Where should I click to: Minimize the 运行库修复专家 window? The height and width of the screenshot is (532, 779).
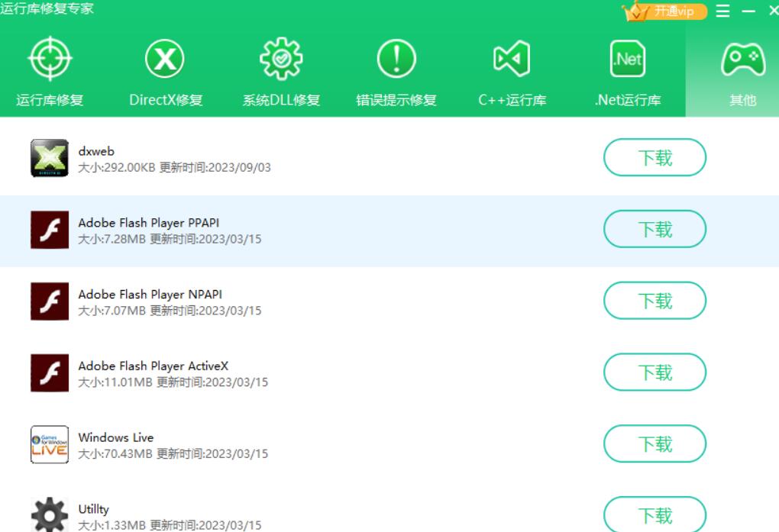[x=748, y=11]
